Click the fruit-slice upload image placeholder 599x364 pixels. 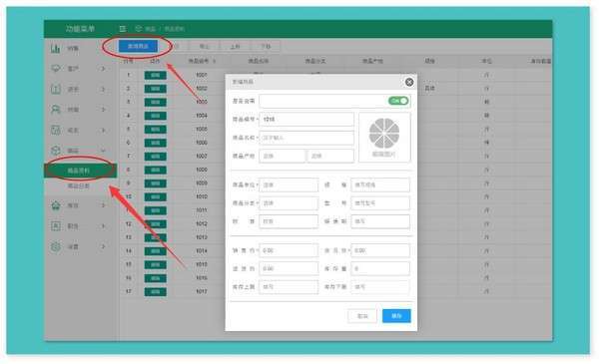pyautogui.click(x=384, y=138)
